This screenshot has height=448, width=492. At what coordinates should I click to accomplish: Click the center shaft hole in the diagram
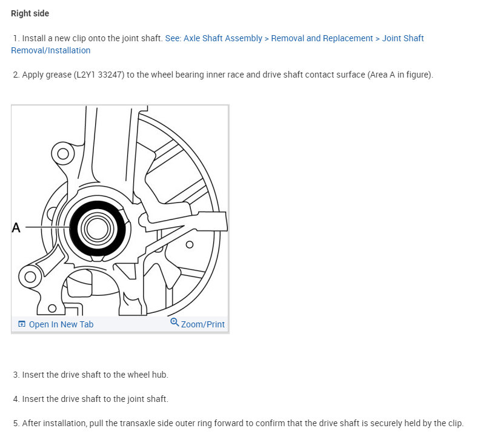pos(97,228)
